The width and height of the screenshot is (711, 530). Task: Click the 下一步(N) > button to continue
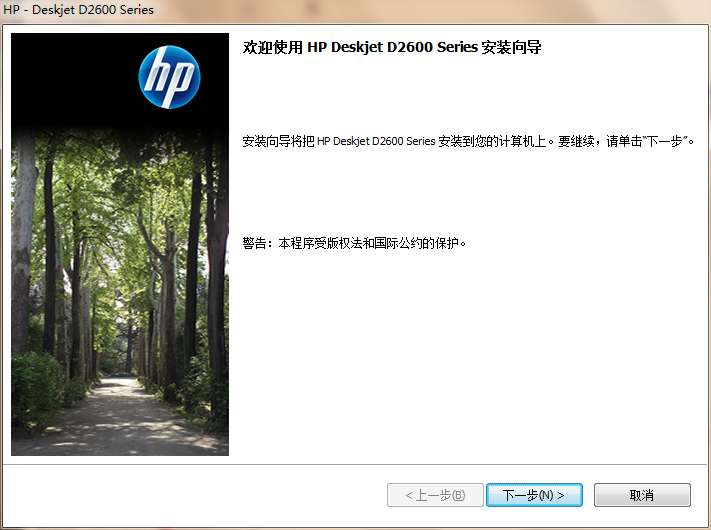click(x=534, y=495)
